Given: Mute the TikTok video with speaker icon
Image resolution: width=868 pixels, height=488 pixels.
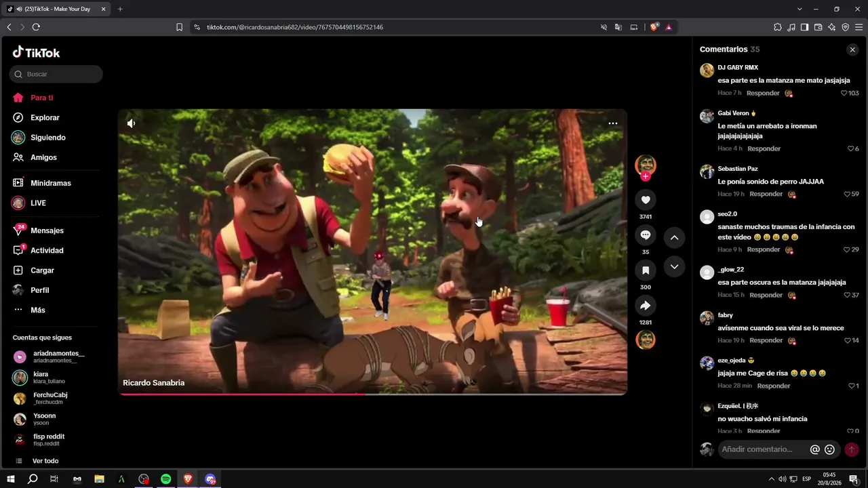Looking at the screenshot, I should [x=131, y=123].
